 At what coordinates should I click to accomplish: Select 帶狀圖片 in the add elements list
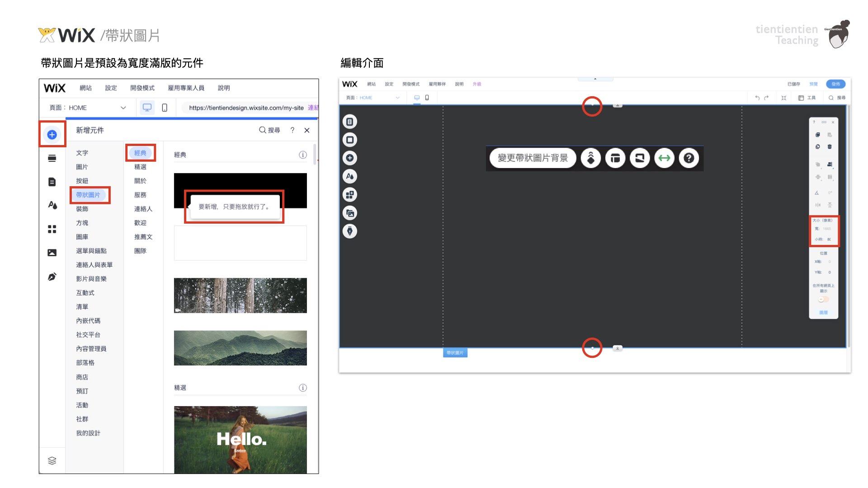click(88, 195)
